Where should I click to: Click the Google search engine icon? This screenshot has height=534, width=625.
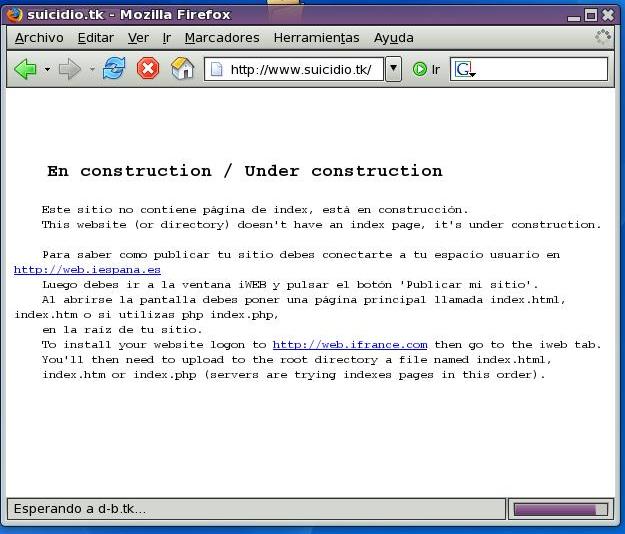click(463, 69)
